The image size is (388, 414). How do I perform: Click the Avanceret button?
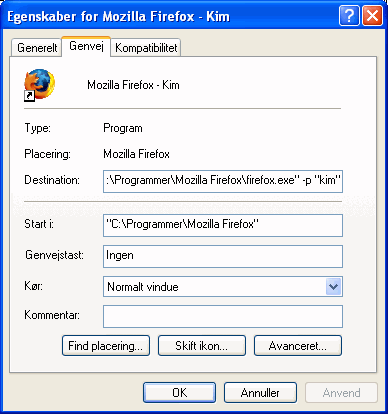click(x=298, y=346)
